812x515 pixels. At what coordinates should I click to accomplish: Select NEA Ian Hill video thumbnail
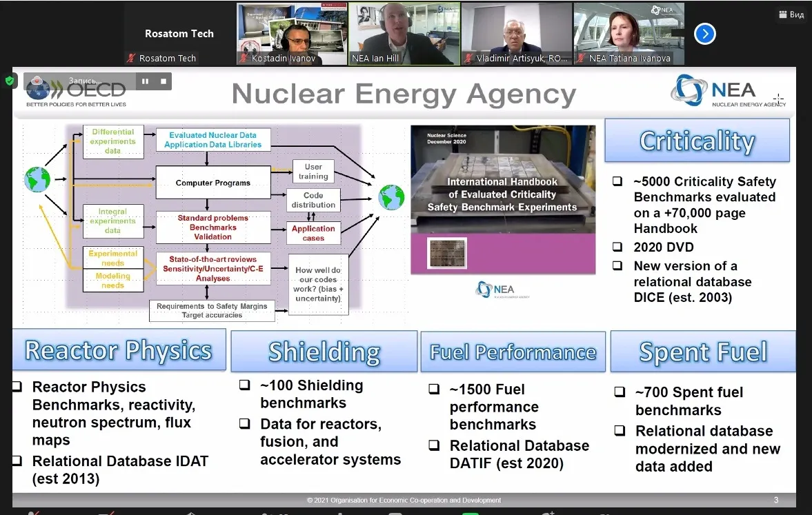404,34
